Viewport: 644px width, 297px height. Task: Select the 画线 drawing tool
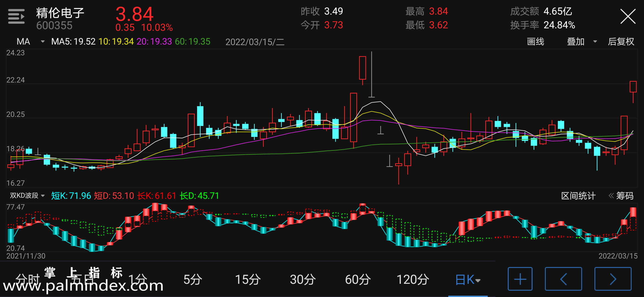point(535,42)
